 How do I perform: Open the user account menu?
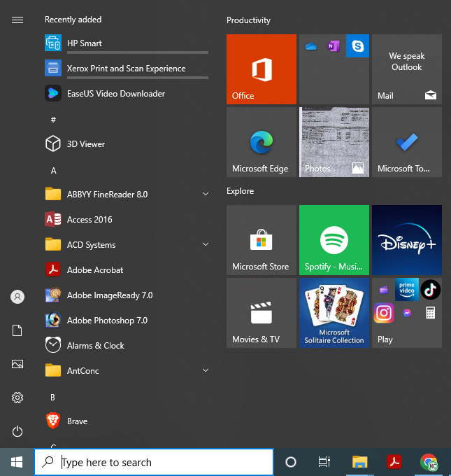[17, 297]
